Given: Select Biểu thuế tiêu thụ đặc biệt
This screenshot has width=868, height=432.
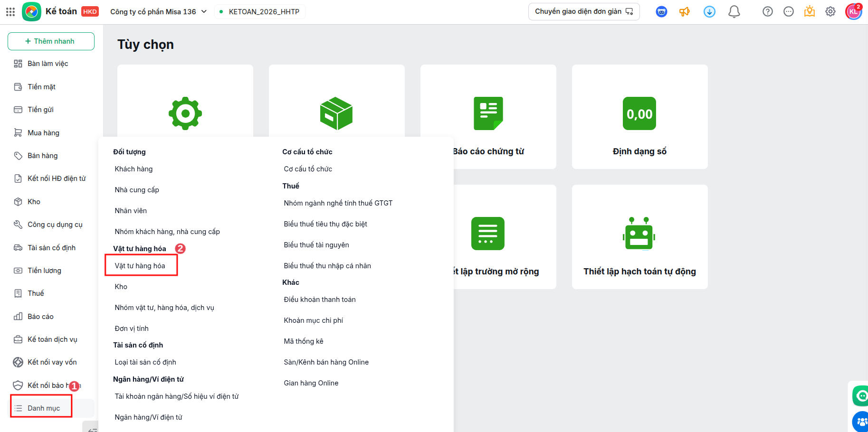Looking at the screenshot, I should pos(325,224).
